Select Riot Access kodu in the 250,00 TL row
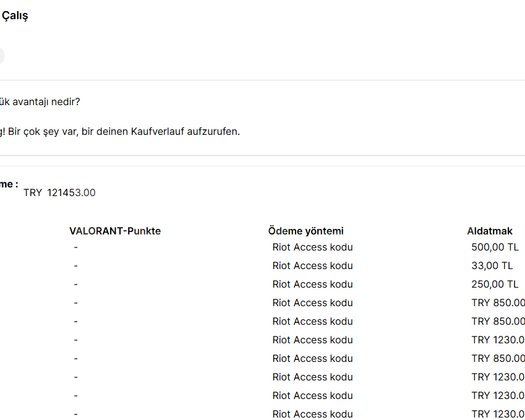This screenshot has height=420, width=525. [x=312, y=284]
